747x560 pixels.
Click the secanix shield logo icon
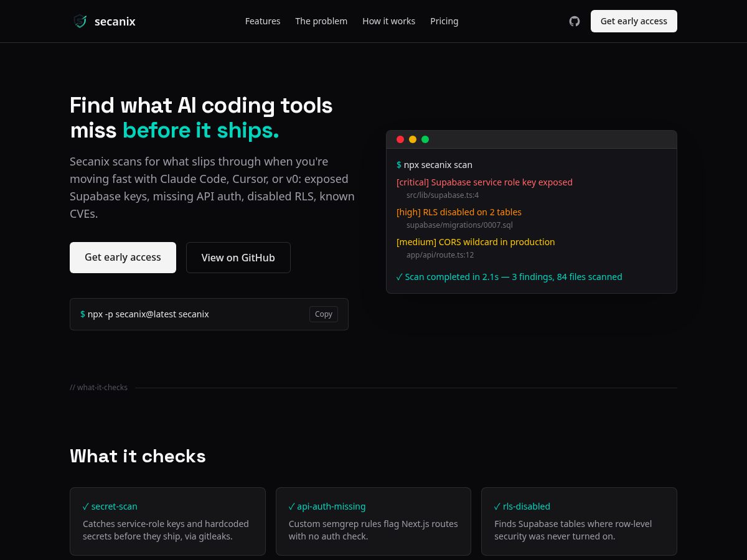click(x=80, y=21)
